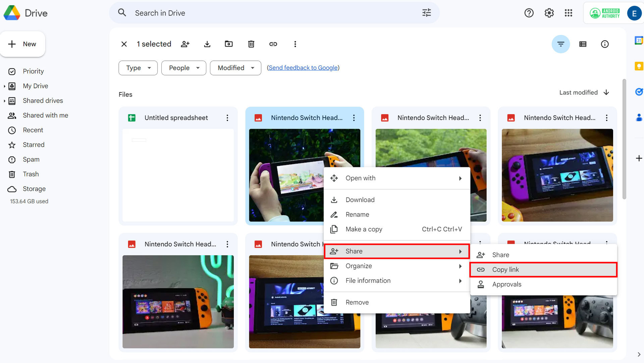Click the get add-ons plus icon
644x363 pixels.
coord(639,158)
